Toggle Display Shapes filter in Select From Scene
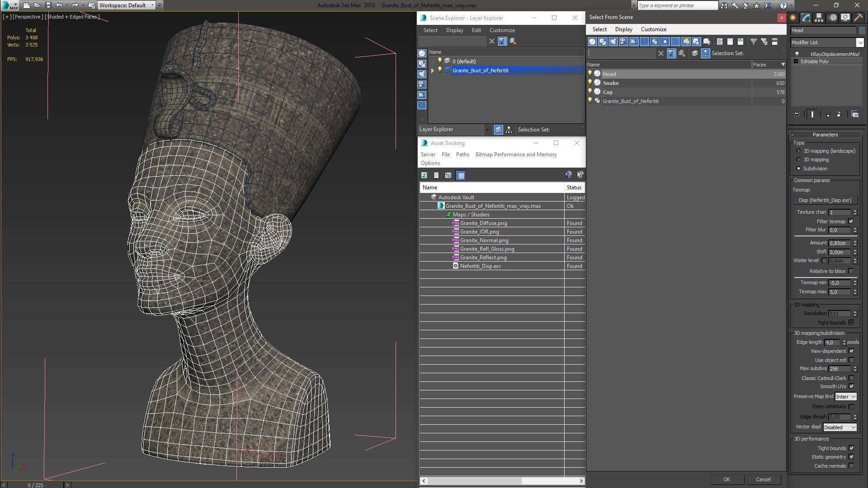The width and height of the screenshot is (868, 488). [x=603, y=42]
